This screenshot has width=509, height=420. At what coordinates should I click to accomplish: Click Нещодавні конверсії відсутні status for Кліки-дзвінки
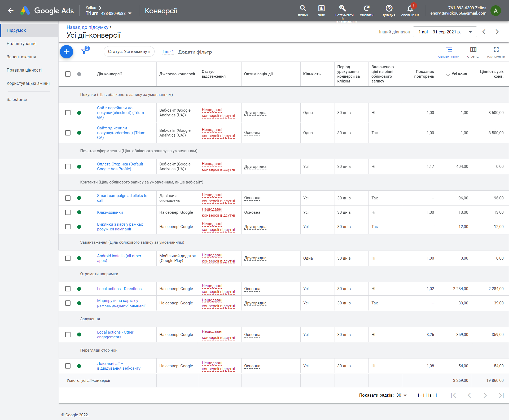(x=218, y=212)
